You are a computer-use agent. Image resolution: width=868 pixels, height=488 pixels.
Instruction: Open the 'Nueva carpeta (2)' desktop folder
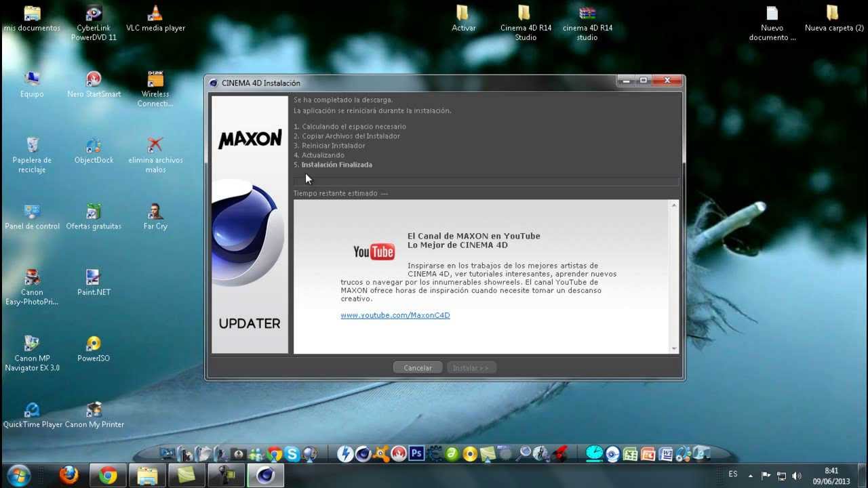(833, 19)
